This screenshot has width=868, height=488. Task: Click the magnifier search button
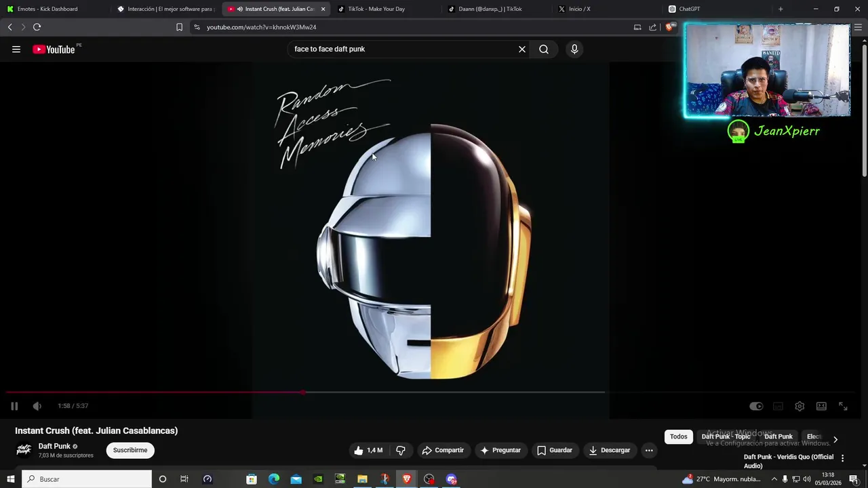pyautogui.click(x=544, y=49)
